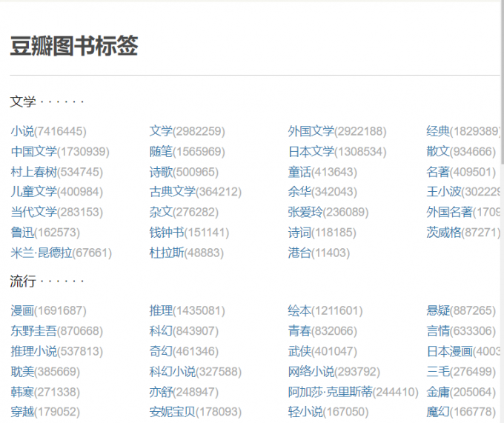Open the 耽美 tag
The image size is (504, 423).
[x=22, y=372]
